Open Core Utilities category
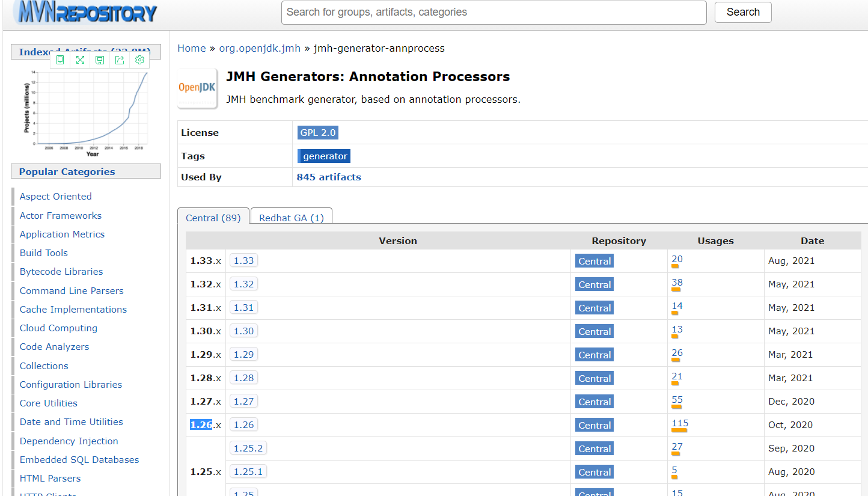 point(48,403)
